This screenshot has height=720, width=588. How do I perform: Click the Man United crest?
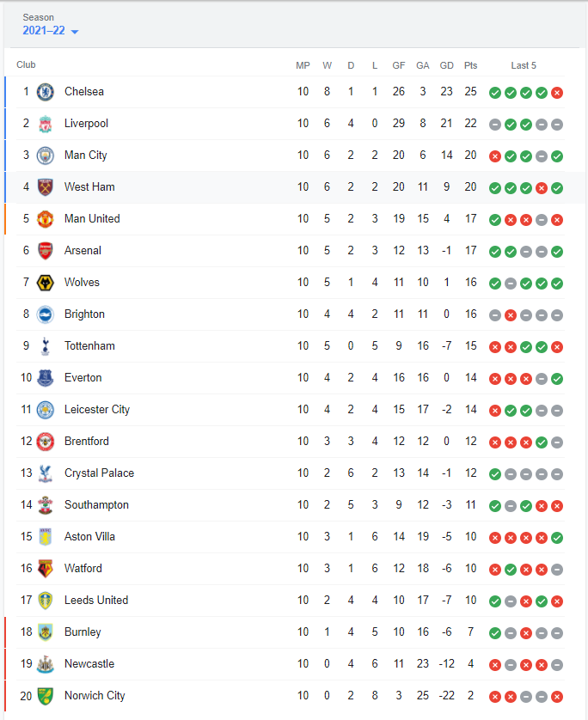click(45, 219)
